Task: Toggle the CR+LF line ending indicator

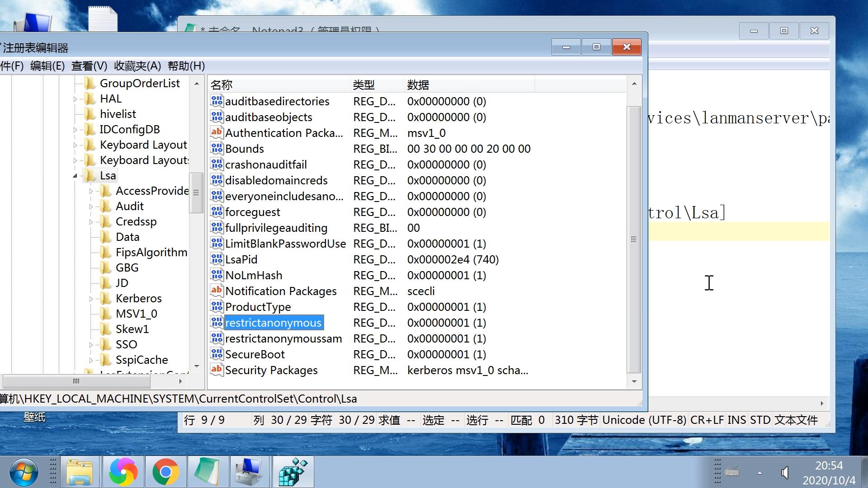Action: 708,420
